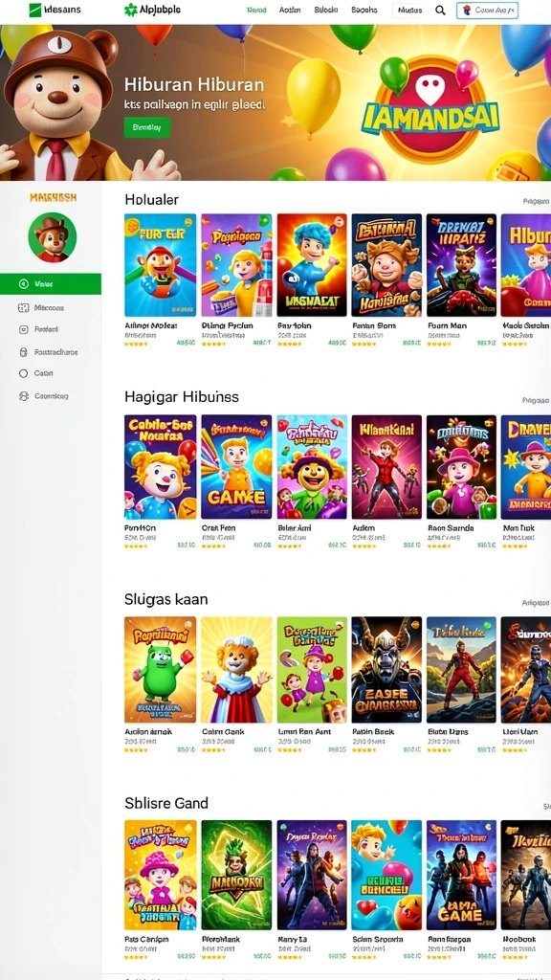Open the Blabe Uams red-suit thumbnail
This screenshot has height=980, width=551.
[x=462, y=669]
